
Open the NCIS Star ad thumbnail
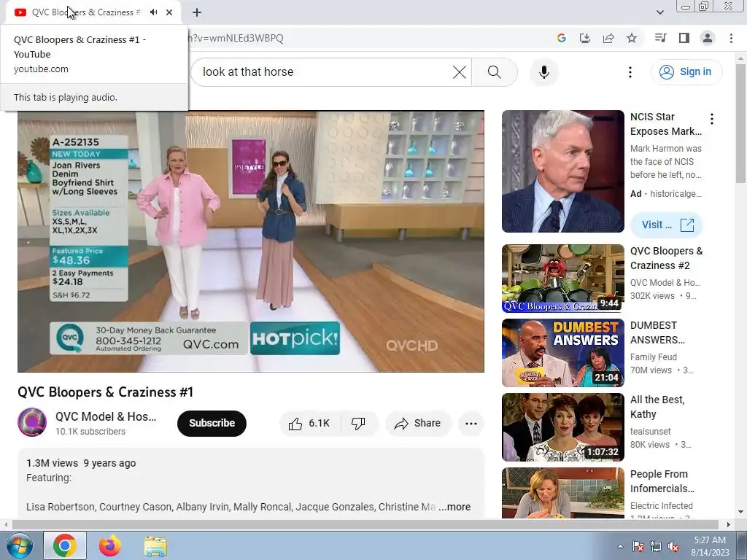click(562, 171)
